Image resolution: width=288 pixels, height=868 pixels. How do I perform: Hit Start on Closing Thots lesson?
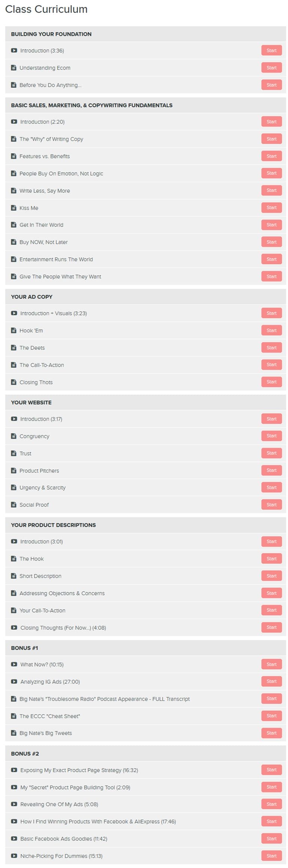[x=271, y=382]
